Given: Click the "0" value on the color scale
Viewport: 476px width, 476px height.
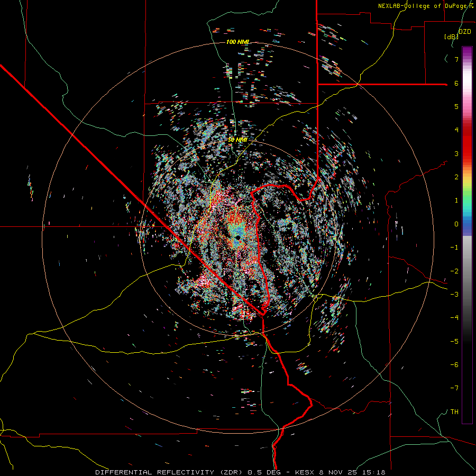Looking at the screenshot, I should (456, 224).
